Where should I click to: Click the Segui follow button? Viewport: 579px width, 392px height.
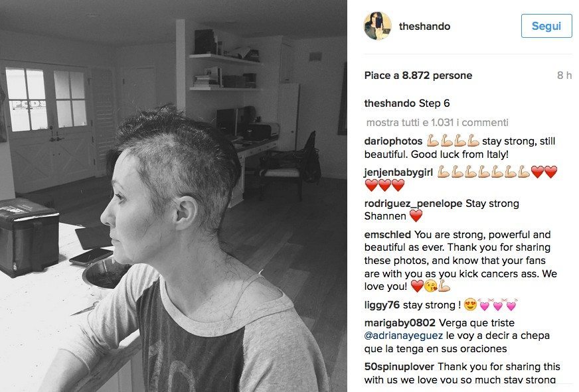[546, 26]
